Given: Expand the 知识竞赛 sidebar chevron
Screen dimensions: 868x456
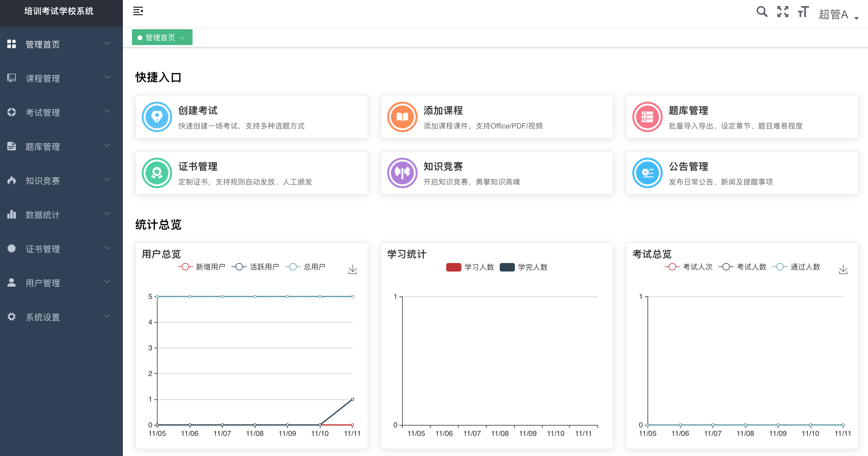Looking at the screenshot, I should point(107,179).
